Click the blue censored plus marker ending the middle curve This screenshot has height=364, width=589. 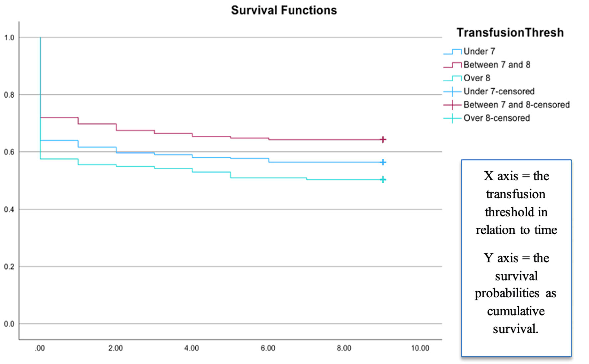coord(383,162)
